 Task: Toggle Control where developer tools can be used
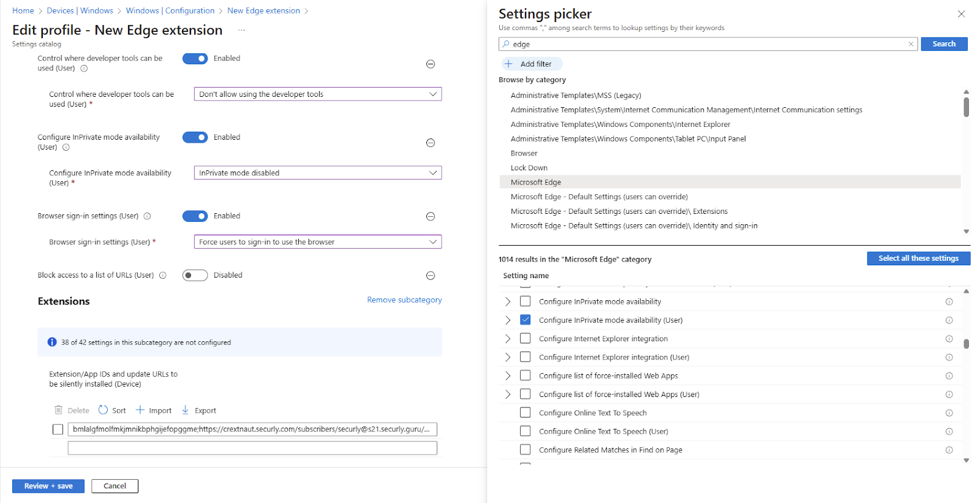pos(195,58)
